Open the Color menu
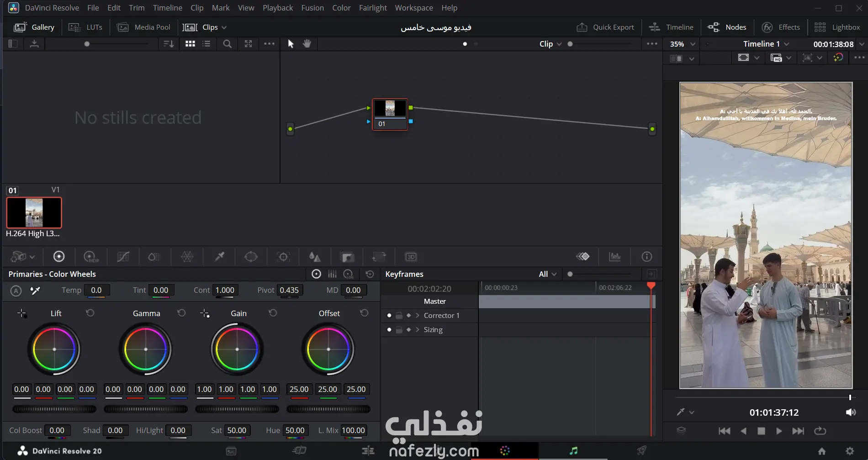The image size is (868, 460). tap(341, 8)
